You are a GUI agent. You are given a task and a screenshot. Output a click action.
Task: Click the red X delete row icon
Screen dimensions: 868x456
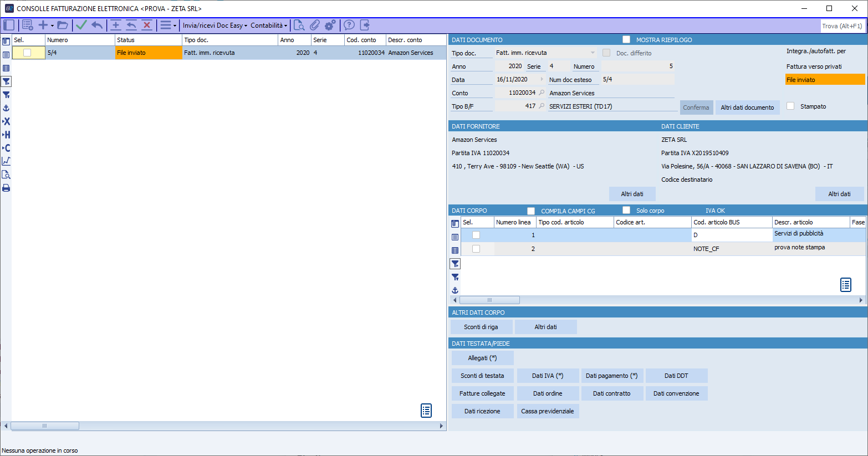coord(147,25)
